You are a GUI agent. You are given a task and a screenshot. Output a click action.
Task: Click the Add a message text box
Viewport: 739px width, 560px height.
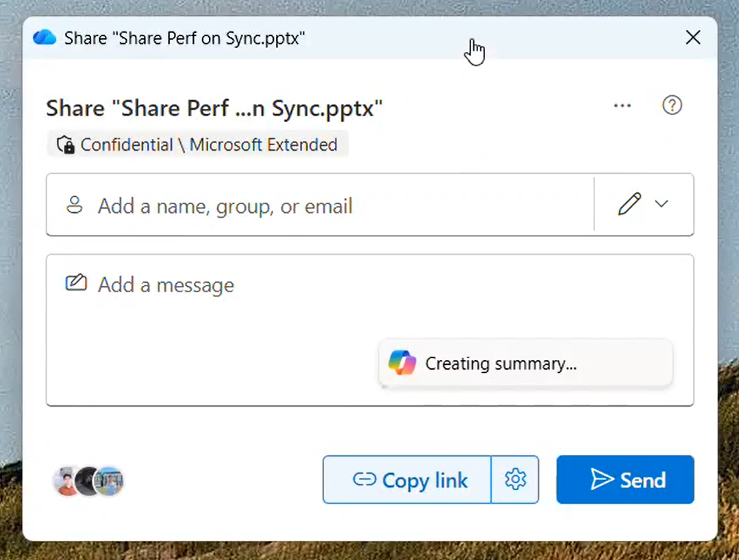[370, 330]
